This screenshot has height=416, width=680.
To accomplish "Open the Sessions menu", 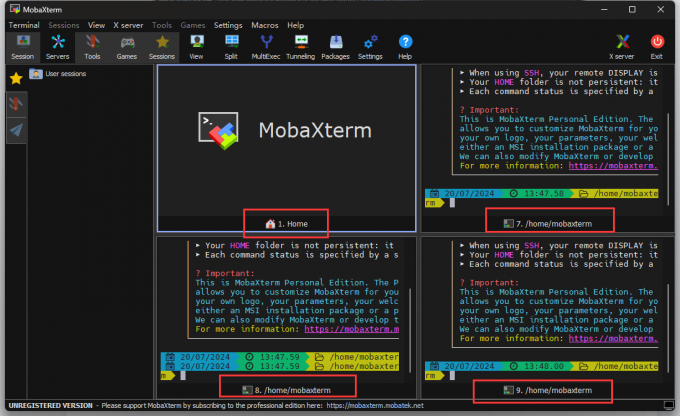I will [64, 25].
